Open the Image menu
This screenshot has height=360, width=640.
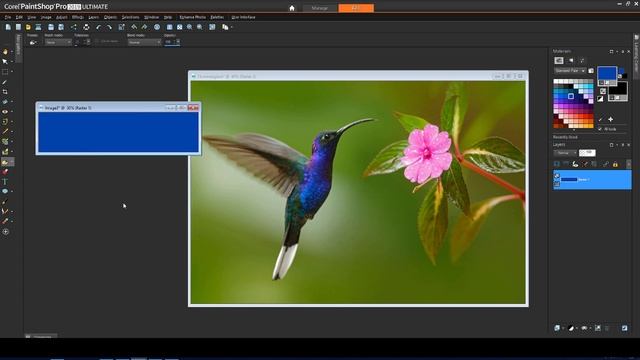coord(46,17)
